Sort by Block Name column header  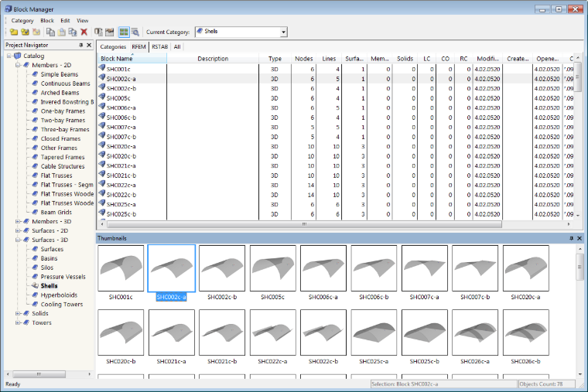coord(132,59)
